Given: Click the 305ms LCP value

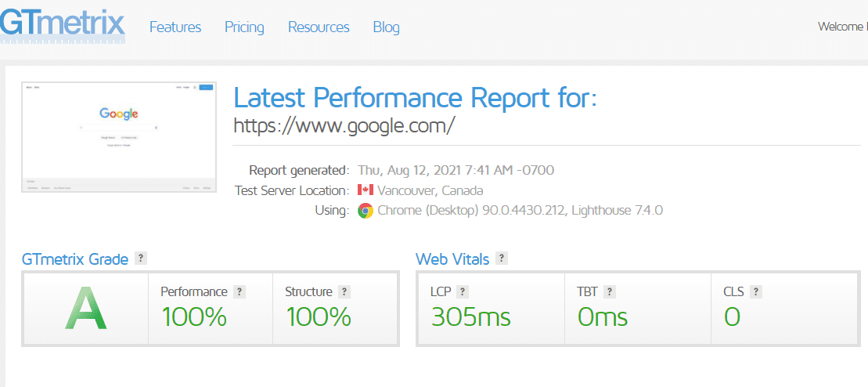Looking at the screenshot, I should pos(470,316).
